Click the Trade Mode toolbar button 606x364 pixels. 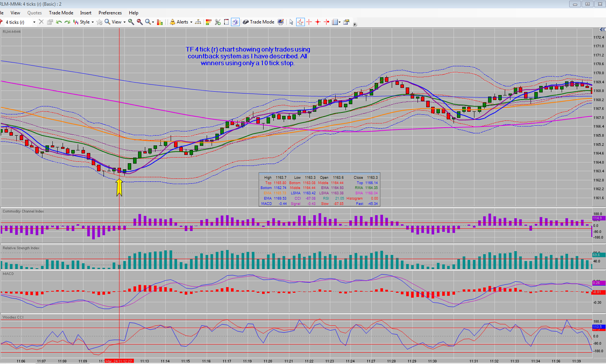(259, 22)
